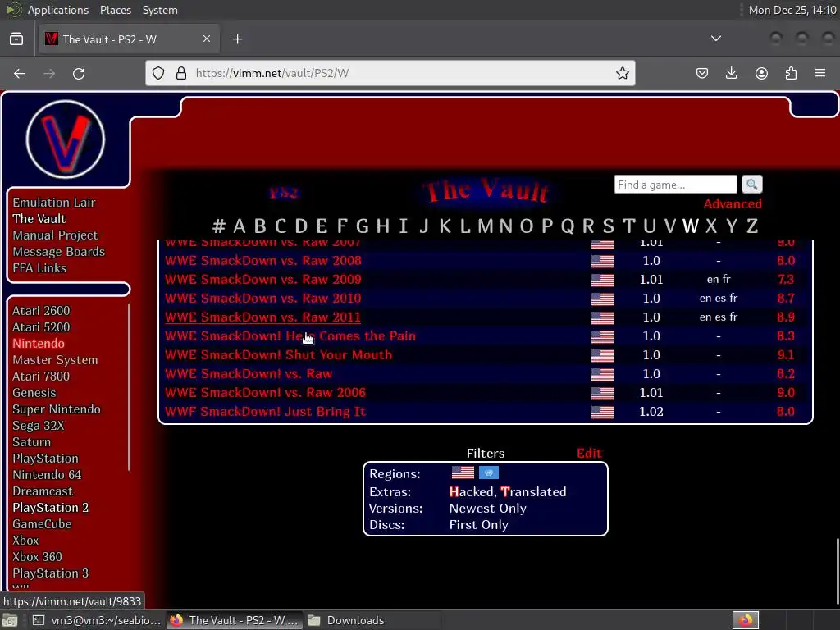Select Nintendo in the systems list
Image resolution: width=840 pixels, height=630 pixels.
coord(38,344)
